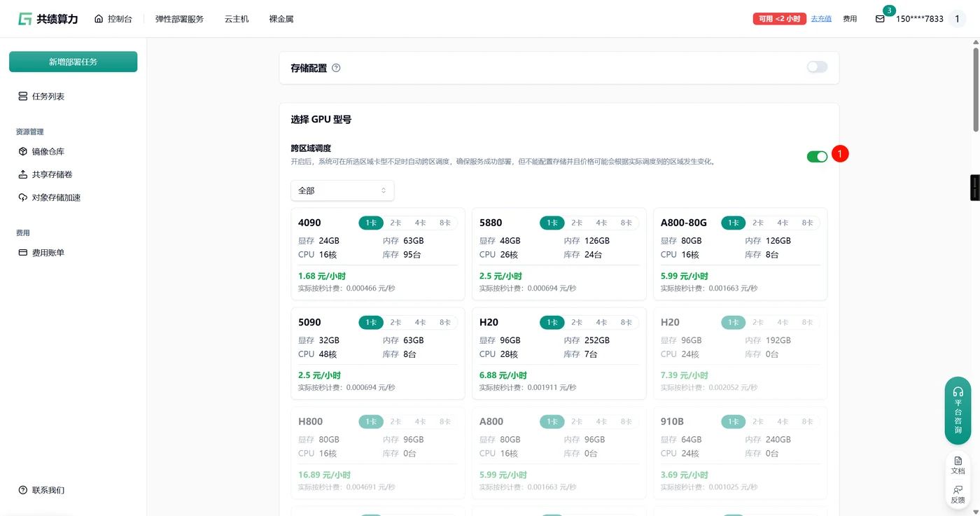980x516 pixels.
Task: Click the help icon beside 存储配置
Action: point(336,68)
